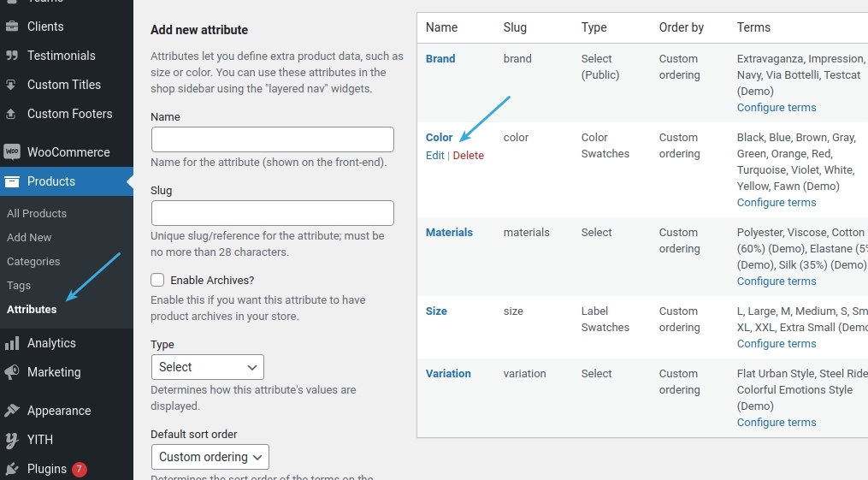Click the Plugins plug icon
Image resolution: width=868 pixels, height=480 pixels.
tap(12, 469)
